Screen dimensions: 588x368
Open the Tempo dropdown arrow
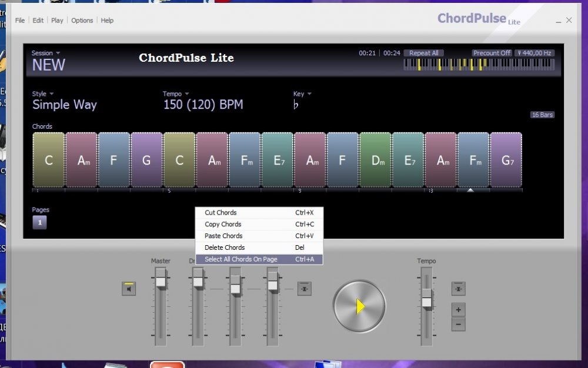(x=186, y=94)
